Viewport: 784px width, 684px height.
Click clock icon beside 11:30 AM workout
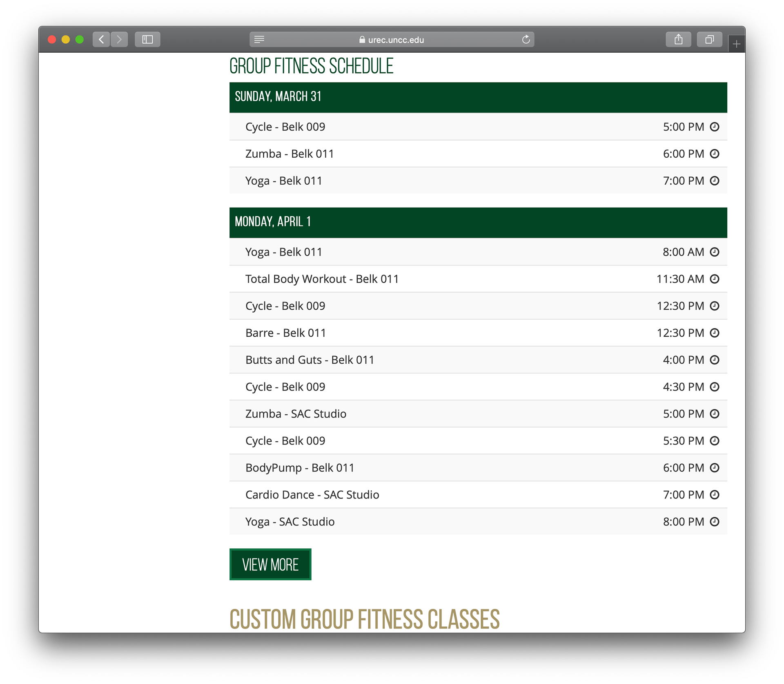pyautogui.click(x=714, y=279)
